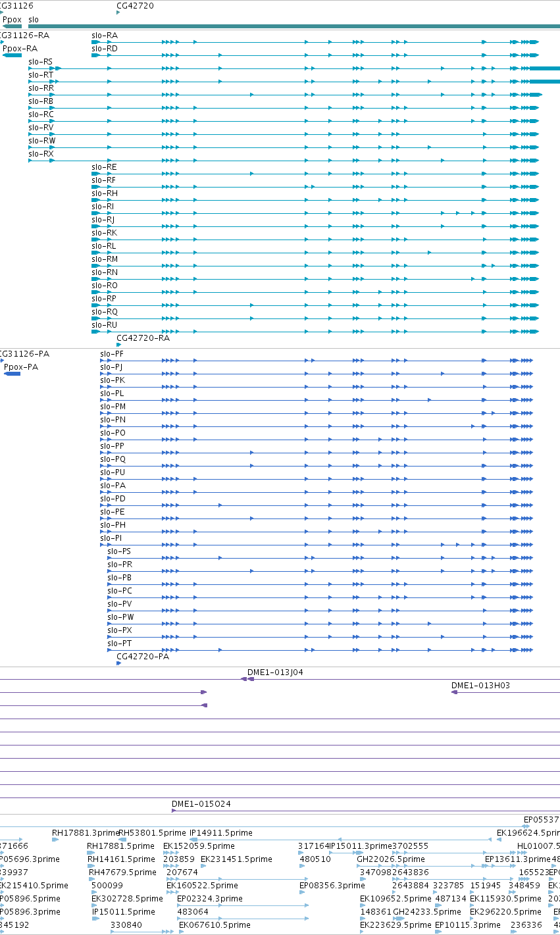This screenshot has height=935, width=560.
Task: Select the slo-RJ transcript label
Action: click(x=103, y=220)
